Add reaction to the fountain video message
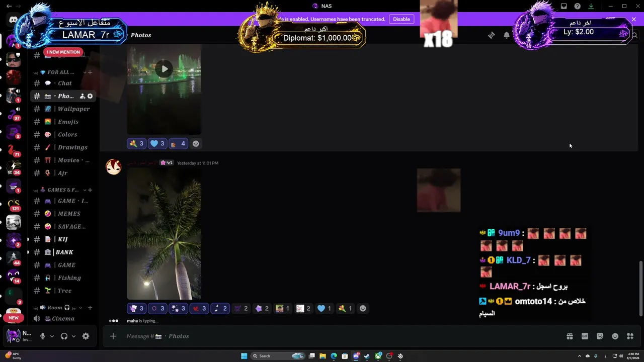Screen dimensions: 644x362 click(196, 144)
